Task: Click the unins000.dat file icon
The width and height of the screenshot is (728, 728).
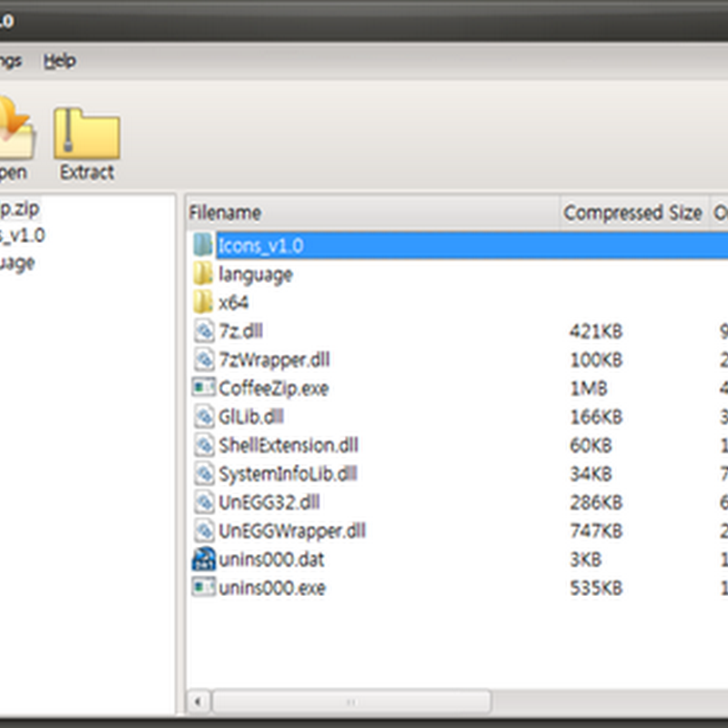Action: [204, 559]
